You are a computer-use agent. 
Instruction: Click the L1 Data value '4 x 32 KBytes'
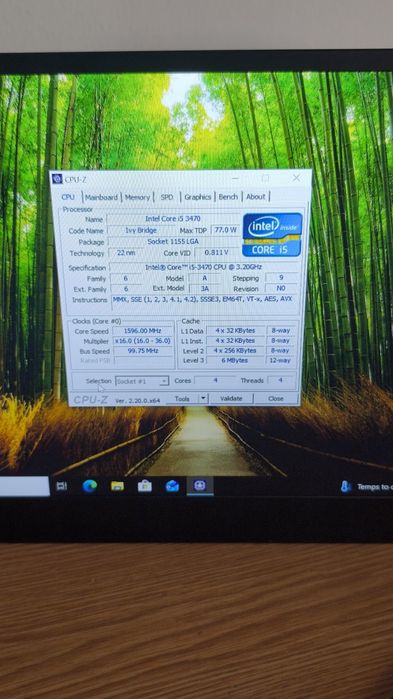[236, 331]
